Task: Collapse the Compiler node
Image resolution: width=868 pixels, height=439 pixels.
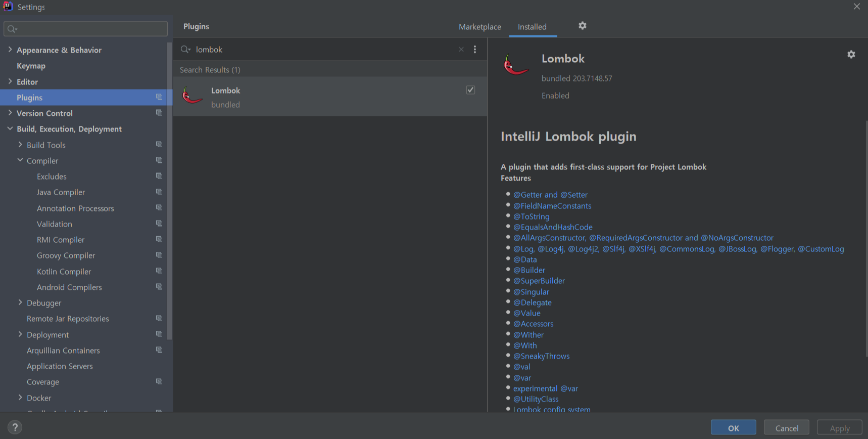Action: (20, 160)
